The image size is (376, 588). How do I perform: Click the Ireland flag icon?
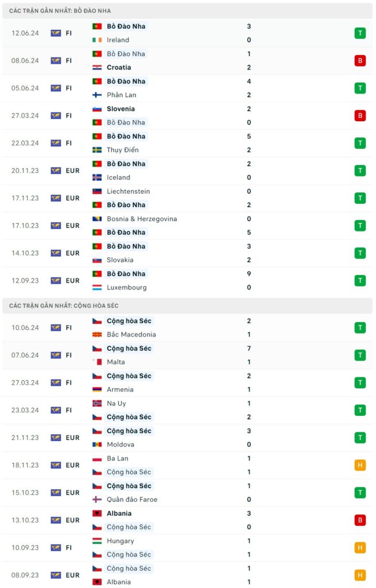(x=97, y=40)
